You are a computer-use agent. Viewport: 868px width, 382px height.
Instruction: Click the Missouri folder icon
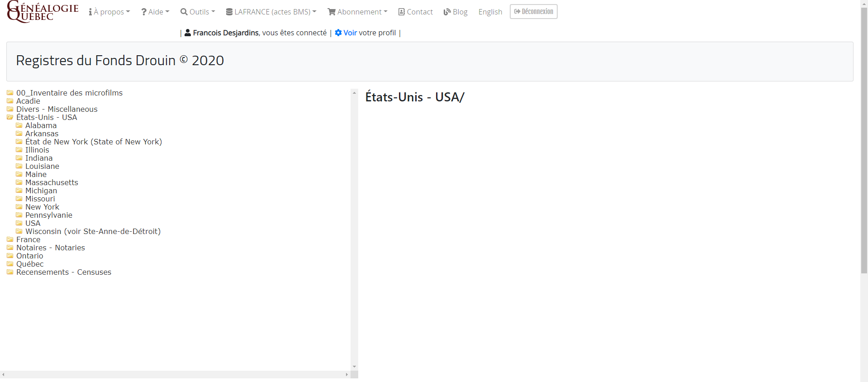(19, 199)
